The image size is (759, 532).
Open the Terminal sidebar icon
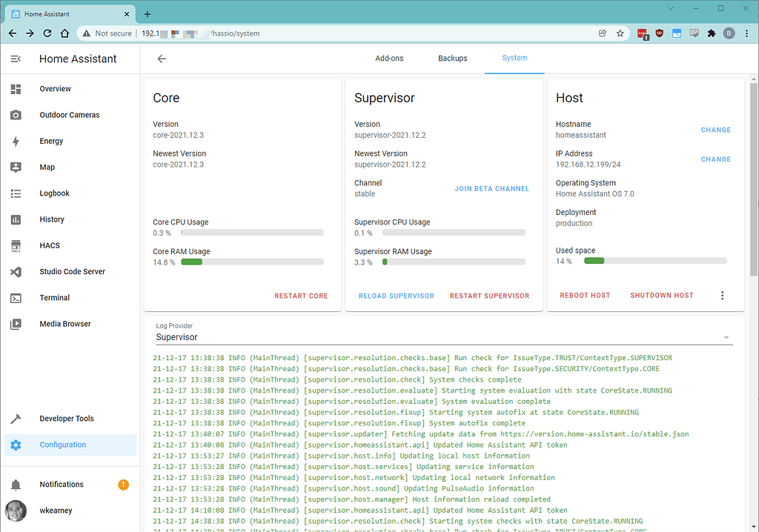tap(16, 298)
